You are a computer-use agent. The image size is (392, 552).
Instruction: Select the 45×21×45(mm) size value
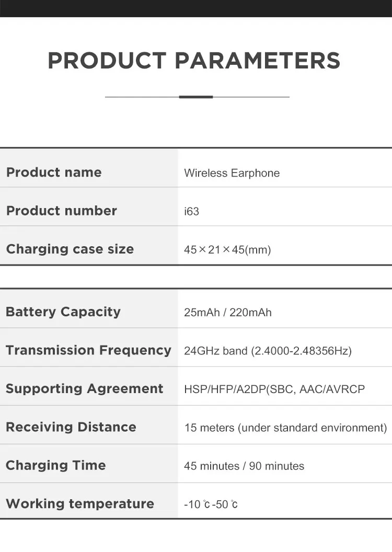pyautogui.click(x=227, y=250)
